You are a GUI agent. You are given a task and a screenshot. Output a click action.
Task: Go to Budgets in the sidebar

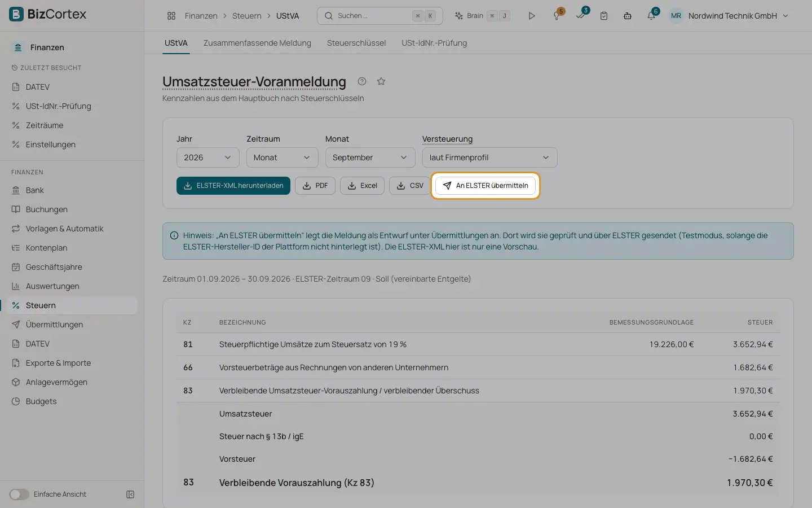(72, 401)
